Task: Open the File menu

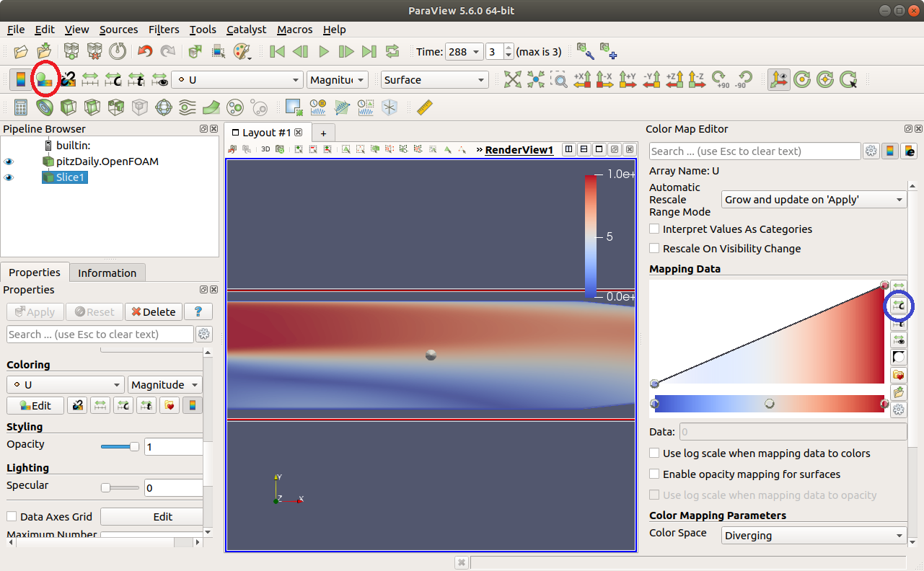Action: pos(16,30)
